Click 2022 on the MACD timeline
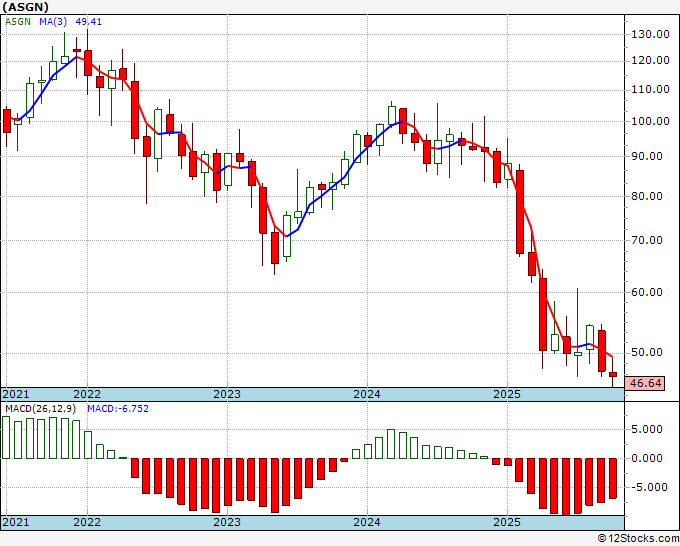This screenshot has width=680, height=546. (87, 522)
